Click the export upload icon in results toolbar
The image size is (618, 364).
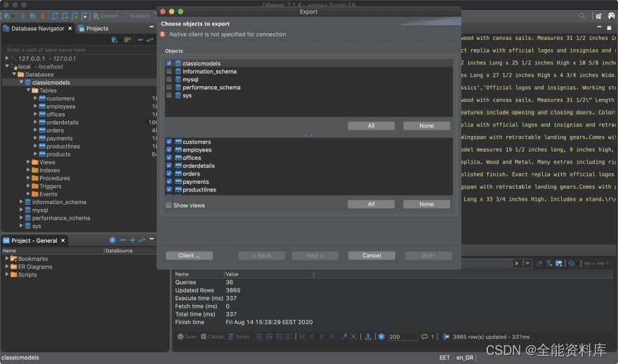[x=368, y=337]
